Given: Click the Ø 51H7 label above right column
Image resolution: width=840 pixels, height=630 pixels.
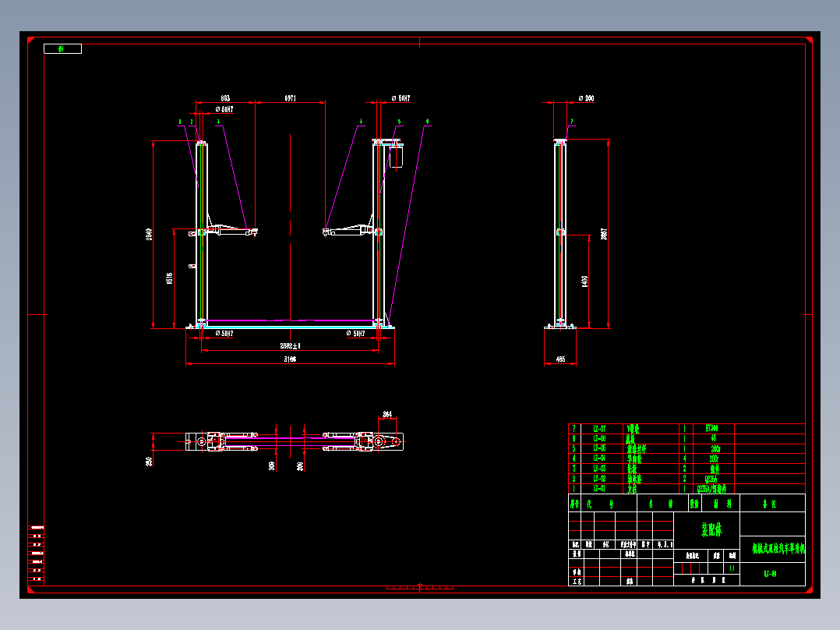Looking at the screenshot, I should pos(401,98).
